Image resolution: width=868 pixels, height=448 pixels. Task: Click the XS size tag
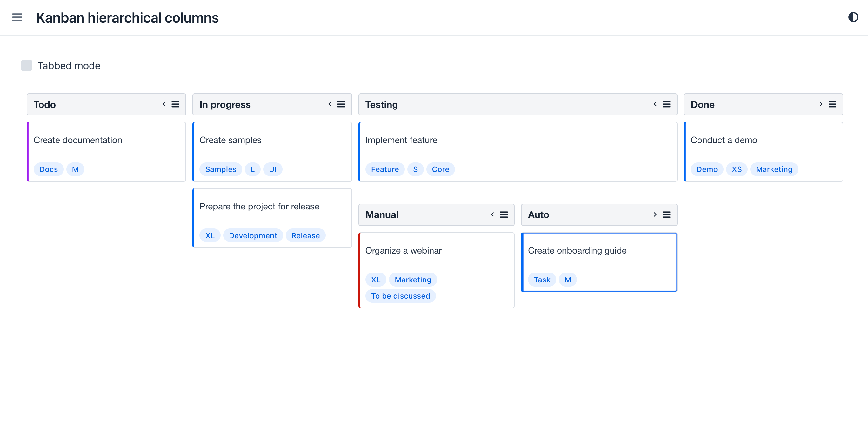click(x=737, y=169)
